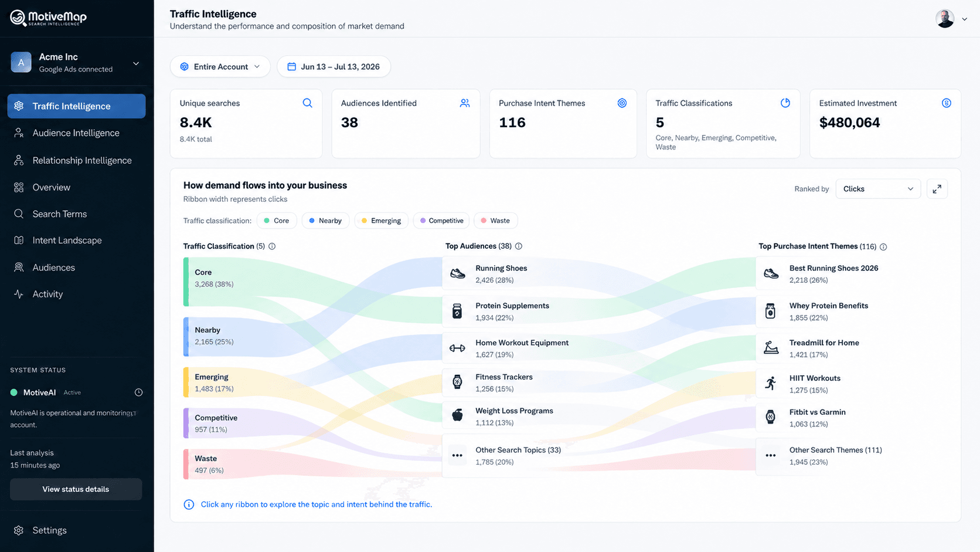The image size is (980, 552).
Task: Click the HIIT Workouts runner icon
Action: pyautogui.click(x=771, y=384)
